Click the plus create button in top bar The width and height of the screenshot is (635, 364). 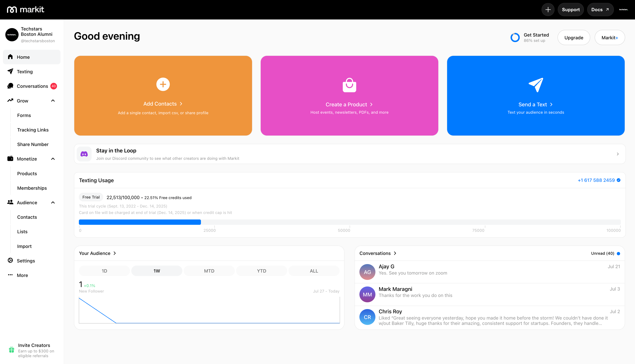pyautogui.click(x=548, y=10)
